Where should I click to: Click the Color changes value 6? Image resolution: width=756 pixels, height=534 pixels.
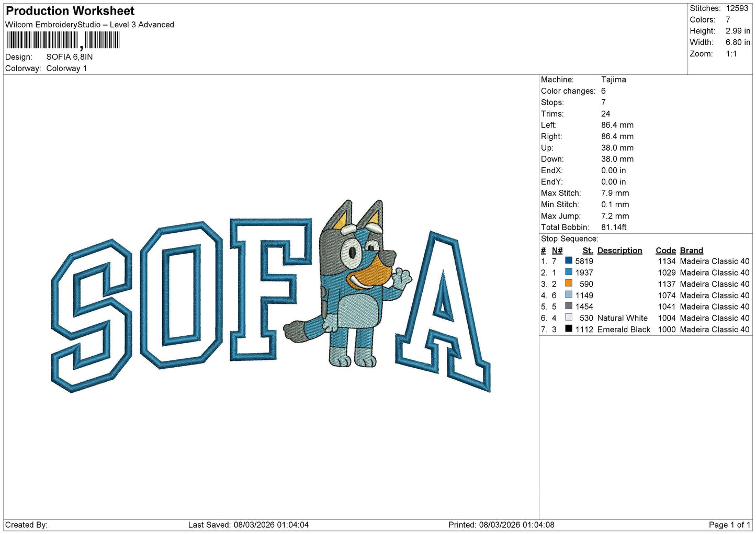coord(603,91)
